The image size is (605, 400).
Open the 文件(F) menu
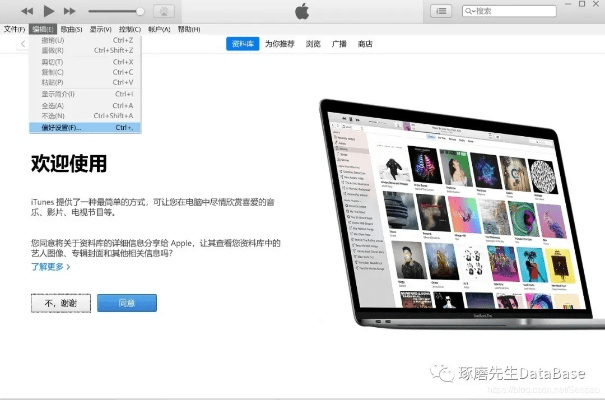pyautogui.click(x=14, y=29)
